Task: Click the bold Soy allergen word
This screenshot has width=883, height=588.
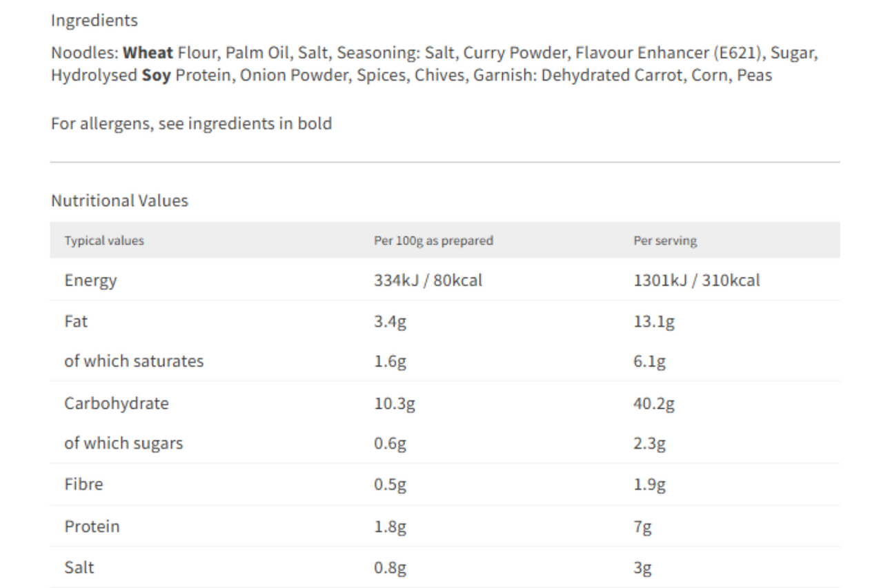Action: [157, 76]
